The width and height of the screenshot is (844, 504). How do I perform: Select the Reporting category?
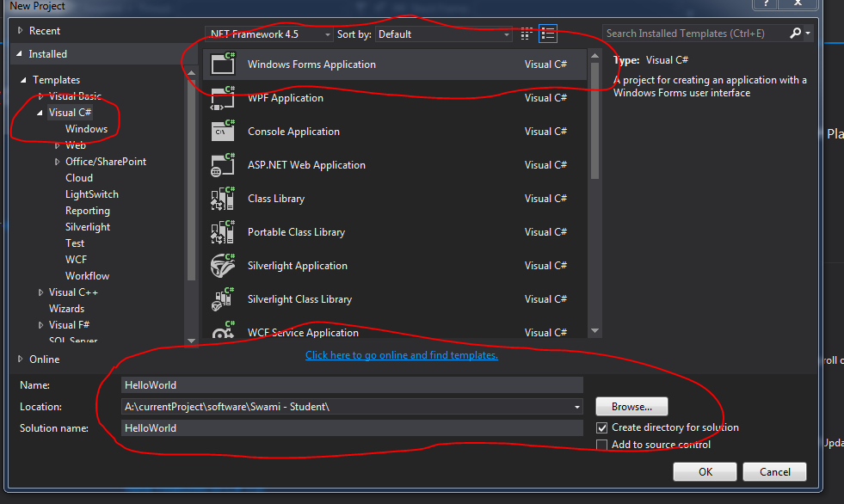point(88,211)
